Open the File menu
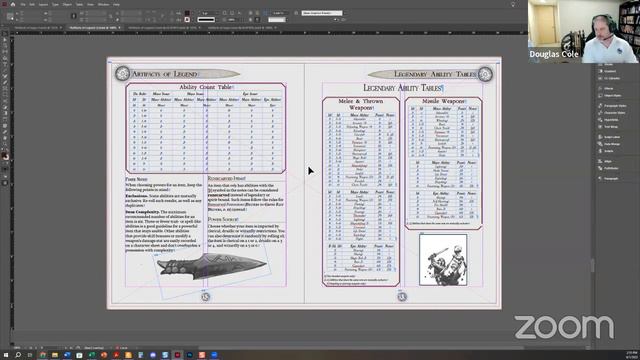This screenshot has height=360, width=640. pos(23,4)
